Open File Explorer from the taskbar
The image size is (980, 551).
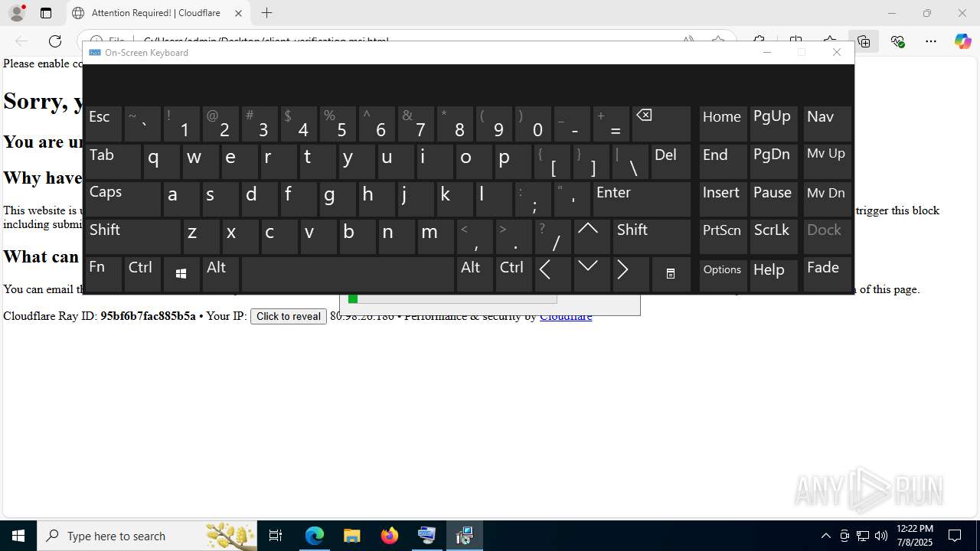point(351,536)
